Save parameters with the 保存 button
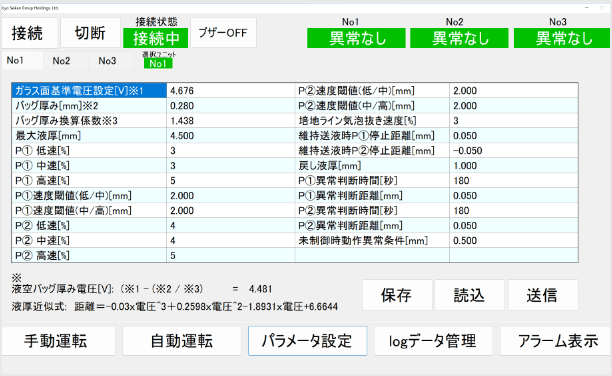This screenshot has height=376, width=612. [x=397, y=295]
